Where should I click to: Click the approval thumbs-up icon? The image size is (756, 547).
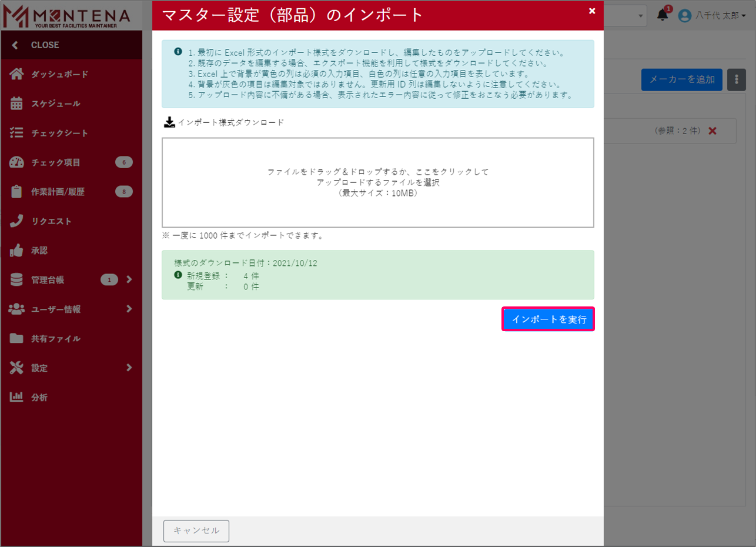coord(16,251)
